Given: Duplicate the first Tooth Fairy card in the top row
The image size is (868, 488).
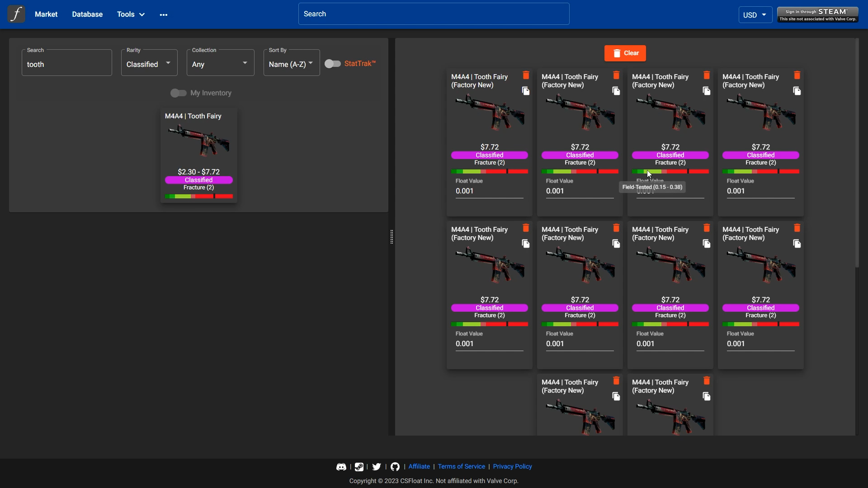Looking at the screenshot, I should [526, 91].
